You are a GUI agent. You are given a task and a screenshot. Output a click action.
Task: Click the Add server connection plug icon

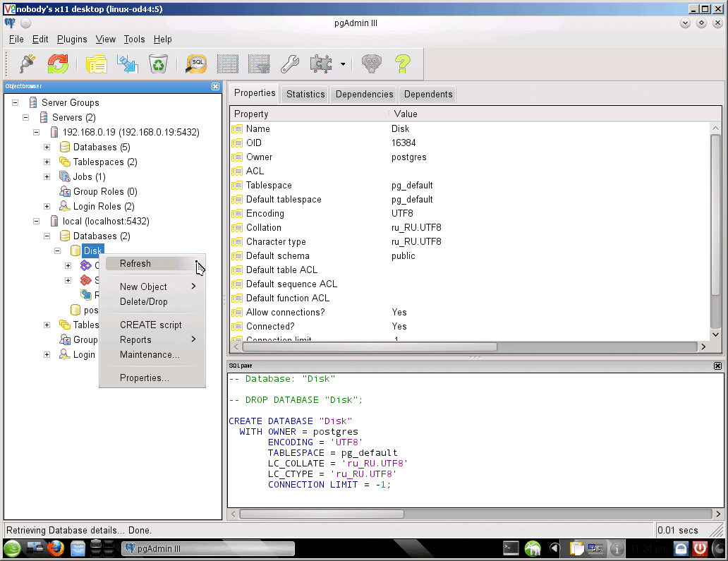point(27,64)
